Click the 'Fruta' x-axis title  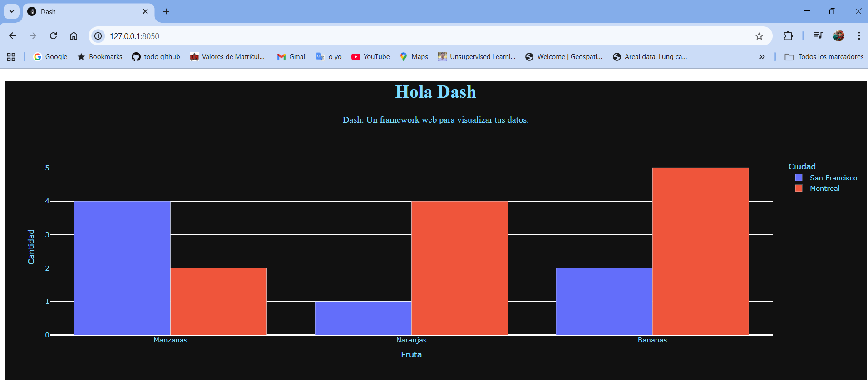point(411,355)
